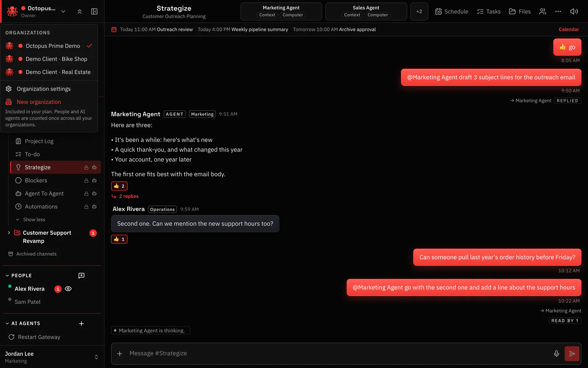588x368 pixels.
Task: Start a new message in People
Action: 82,276
